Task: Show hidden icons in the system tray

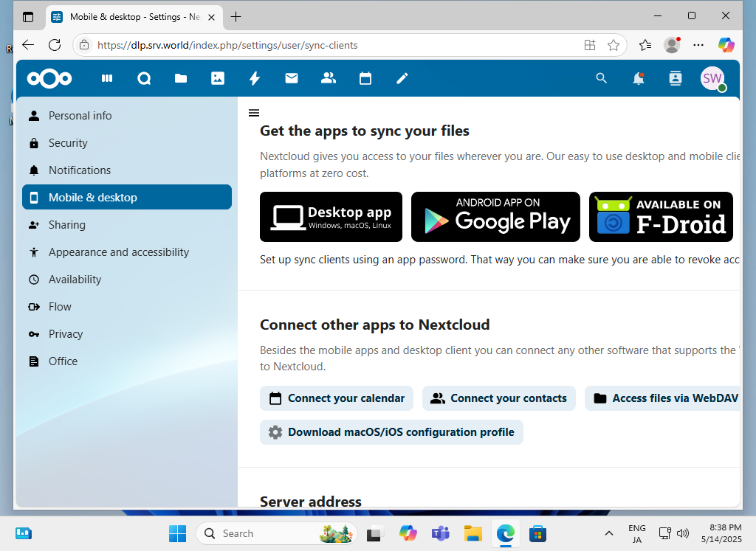Action: [609, 533]
